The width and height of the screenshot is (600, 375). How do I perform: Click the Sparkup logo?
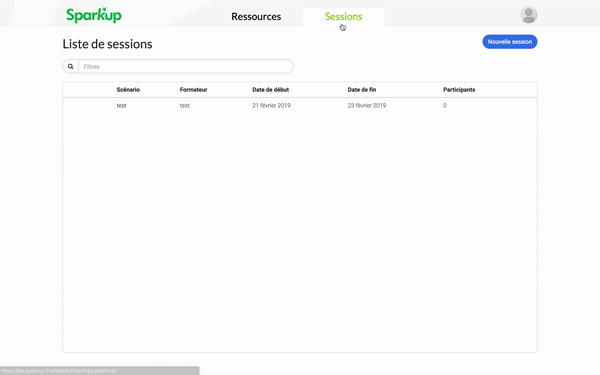[x=94, y=15]
